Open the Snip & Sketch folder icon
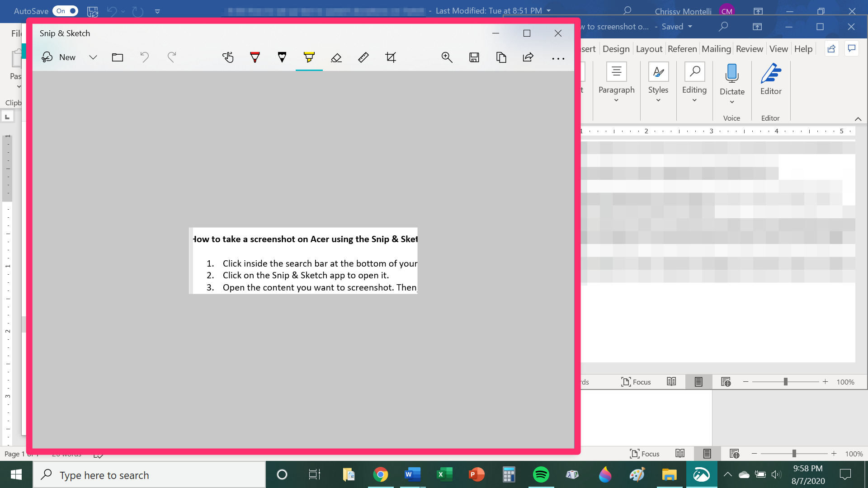868x488 pixels. (117, 56)
